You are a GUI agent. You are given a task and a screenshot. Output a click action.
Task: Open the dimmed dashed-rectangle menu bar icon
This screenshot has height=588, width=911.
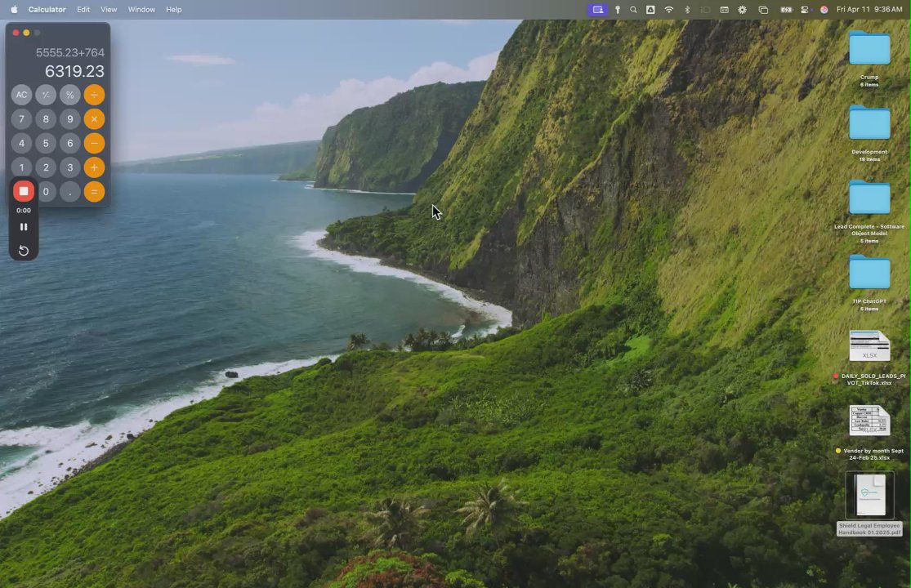705,9
